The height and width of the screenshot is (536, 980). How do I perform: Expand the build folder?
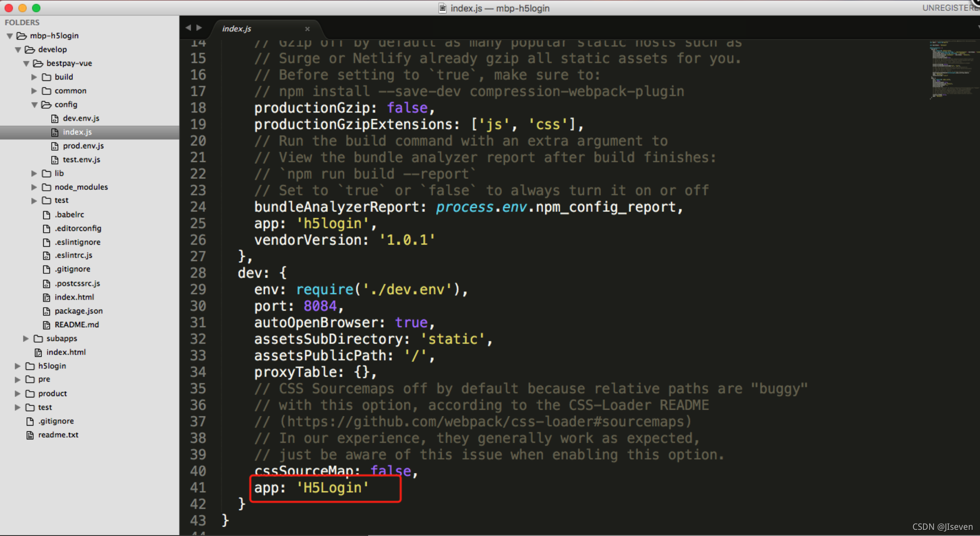[x=34, y=77]
